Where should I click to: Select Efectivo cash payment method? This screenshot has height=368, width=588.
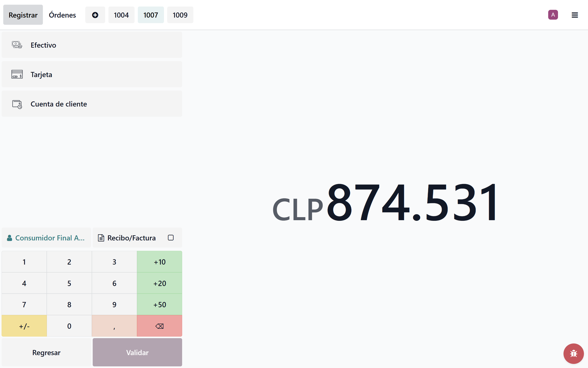pos(92,45)
